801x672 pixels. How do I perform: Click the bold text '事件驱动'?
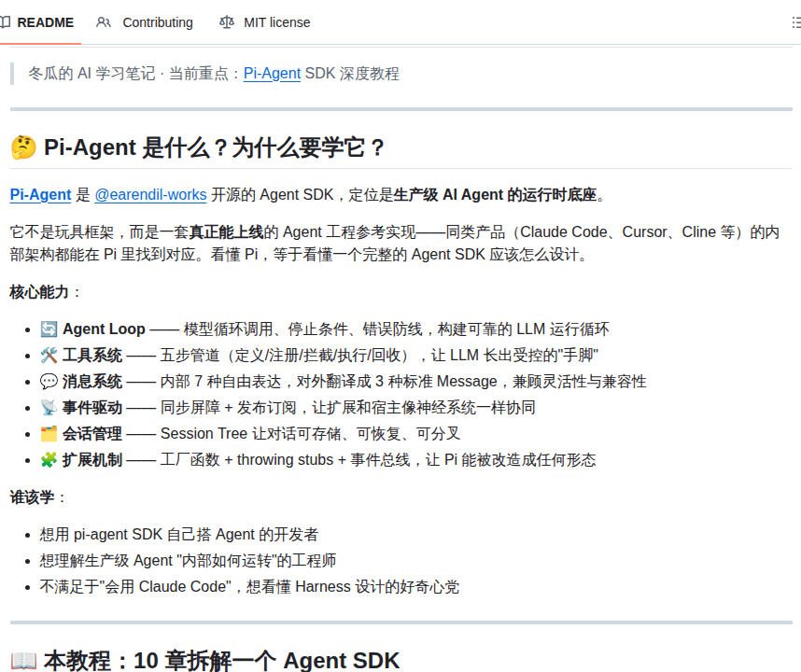tap(92, 408)
